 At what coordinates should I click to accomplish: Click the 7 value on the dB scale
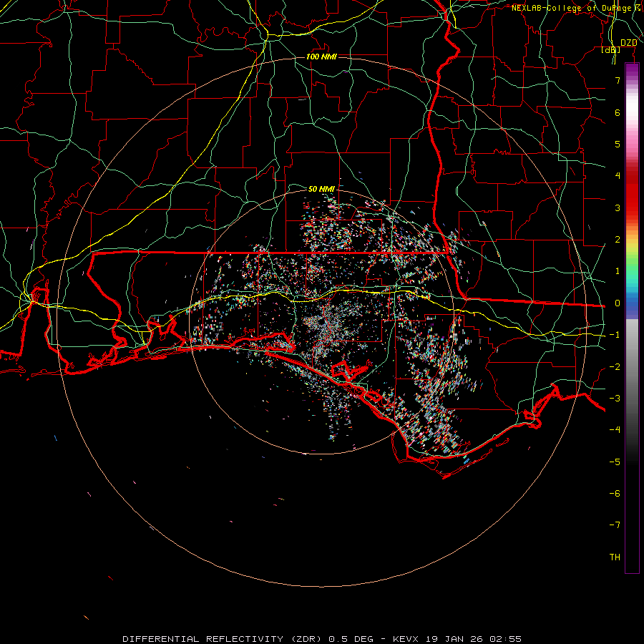[618, 80]
